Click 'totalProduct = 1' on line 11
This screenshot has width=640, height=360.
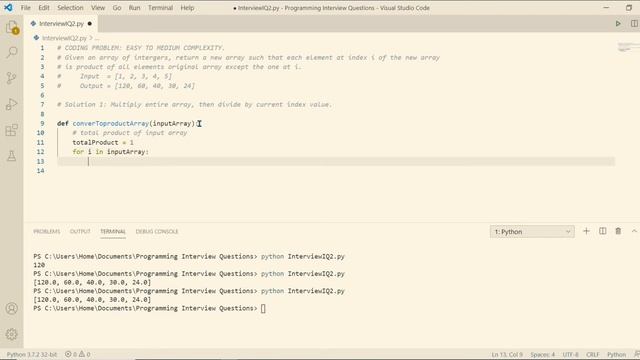coord(103,142)
